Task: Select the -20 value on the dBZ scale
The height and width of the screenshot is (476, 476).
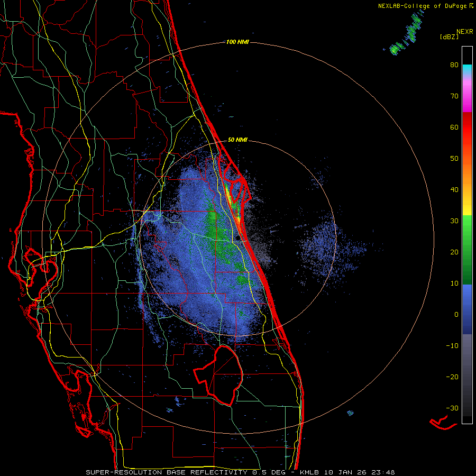Action: point(452,377)
